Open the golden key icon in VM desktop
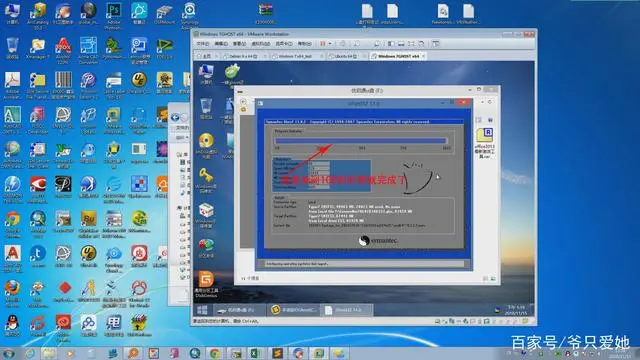 (206, 180)
